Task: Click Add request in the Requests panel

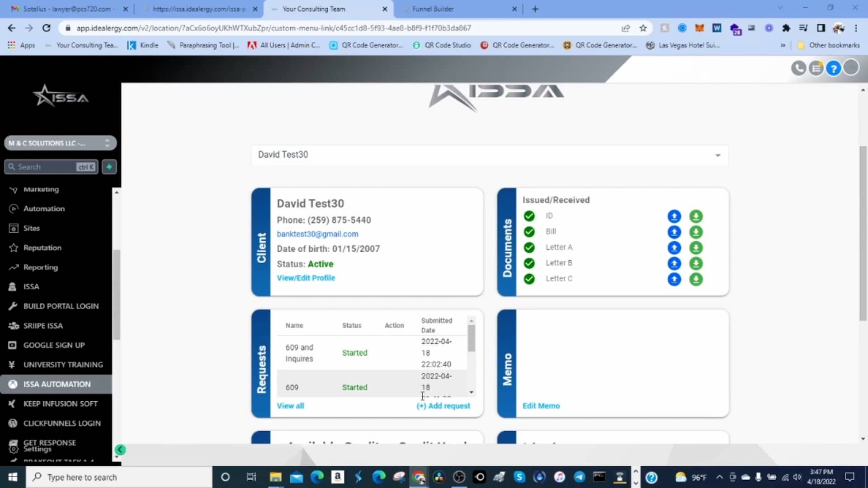Action: [x=443, y=406]
